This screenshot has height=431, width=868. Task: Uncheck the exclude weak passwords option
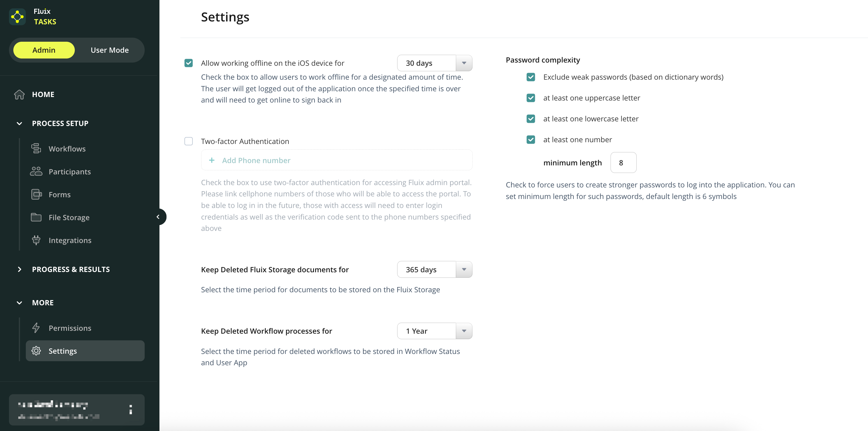click(531, 77)
